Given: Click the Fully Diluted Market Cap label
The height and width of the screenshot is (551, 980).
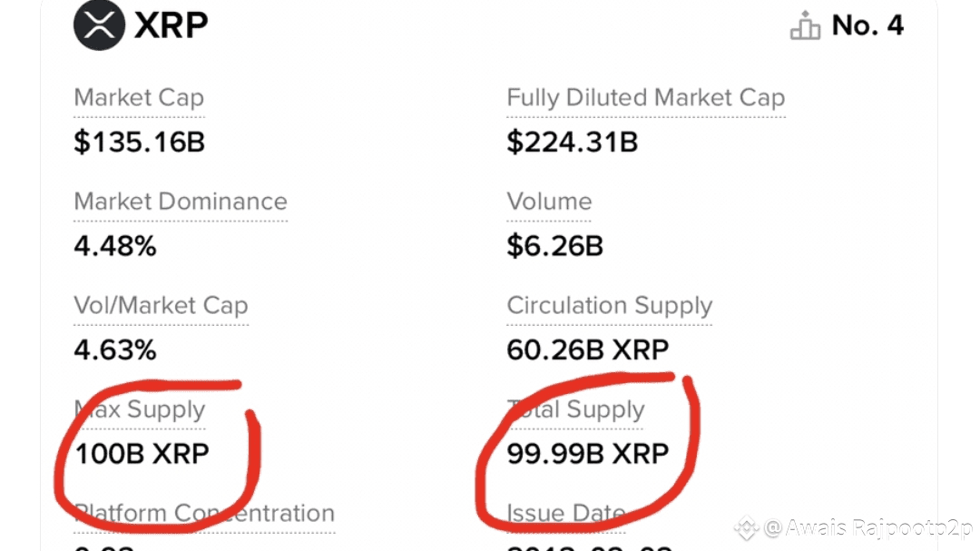Looking at the screenshot, I should 645,98.
